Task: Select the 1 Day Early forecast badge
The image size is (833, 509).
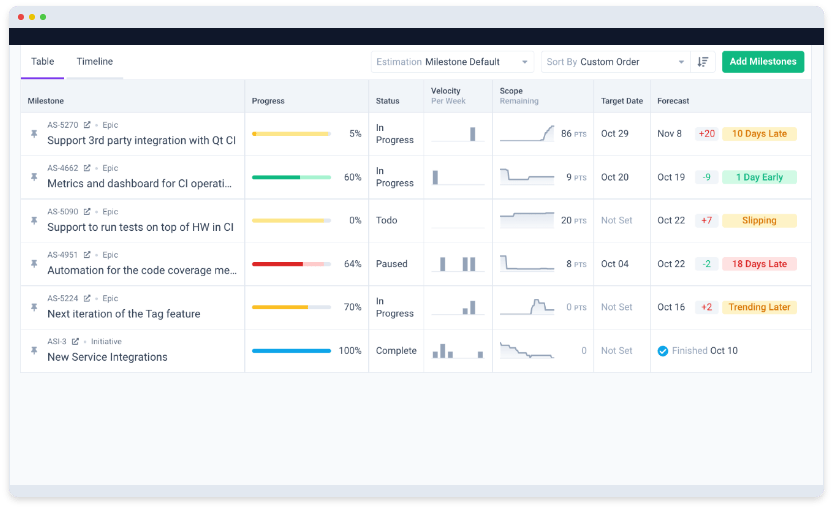Action: [x=759, y=177]
